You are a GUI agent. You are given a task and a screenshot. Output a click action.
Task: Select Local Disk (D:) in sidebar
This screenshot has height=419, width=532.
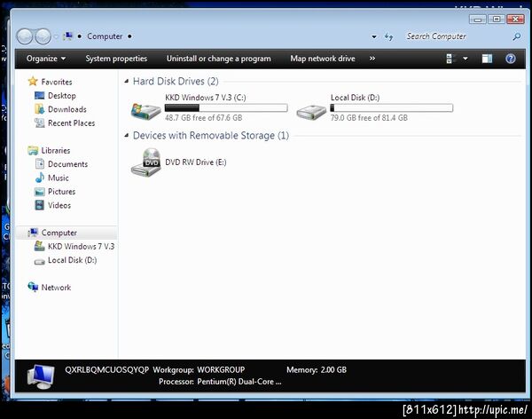tap(73, 260)
